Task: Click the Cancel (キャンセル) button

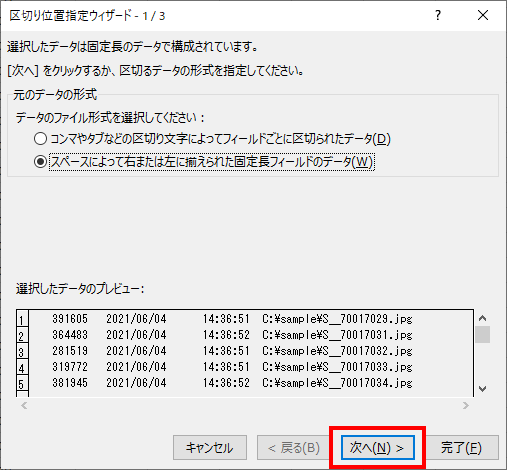Action: point(210,448)
